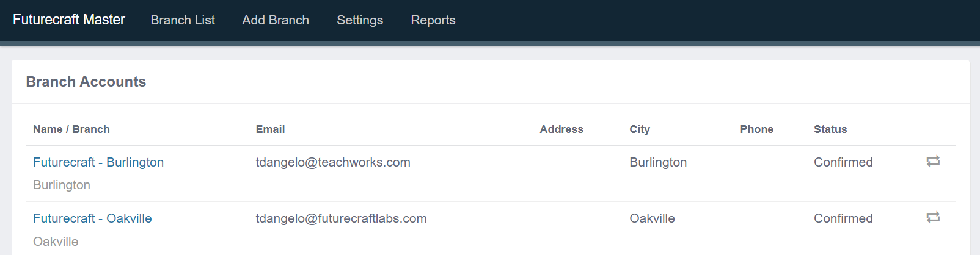This screenshot has width=980, height=255.
Task: Open the Branch List menu
Action: pos(183,20)
